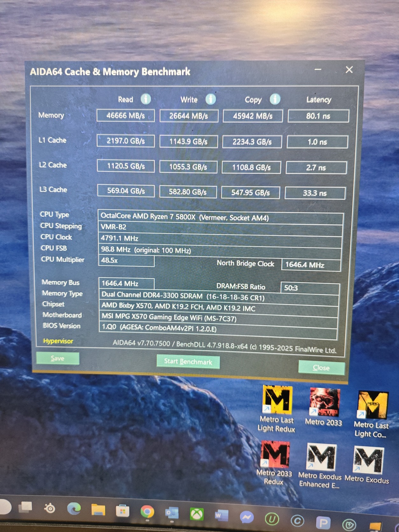399x532 pixels.
Task: Click the Hypervisor label
Action: tap(58, 341)
